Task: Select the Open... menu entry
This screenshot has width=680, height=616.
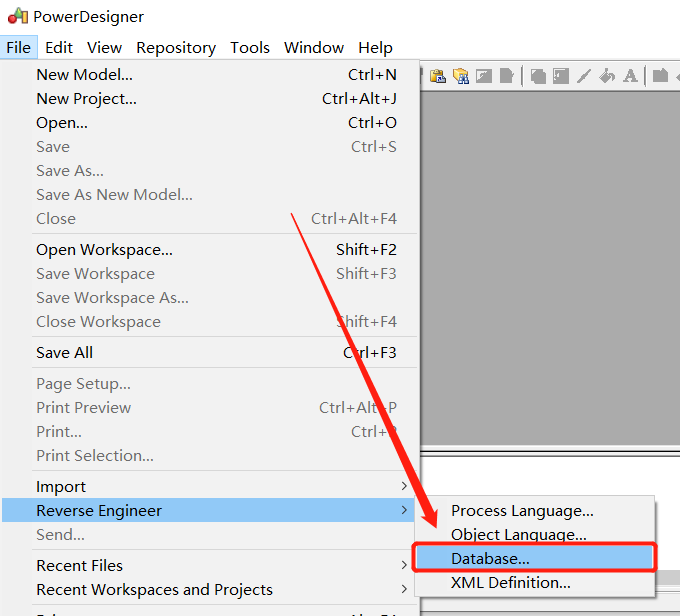Action: 210,123
